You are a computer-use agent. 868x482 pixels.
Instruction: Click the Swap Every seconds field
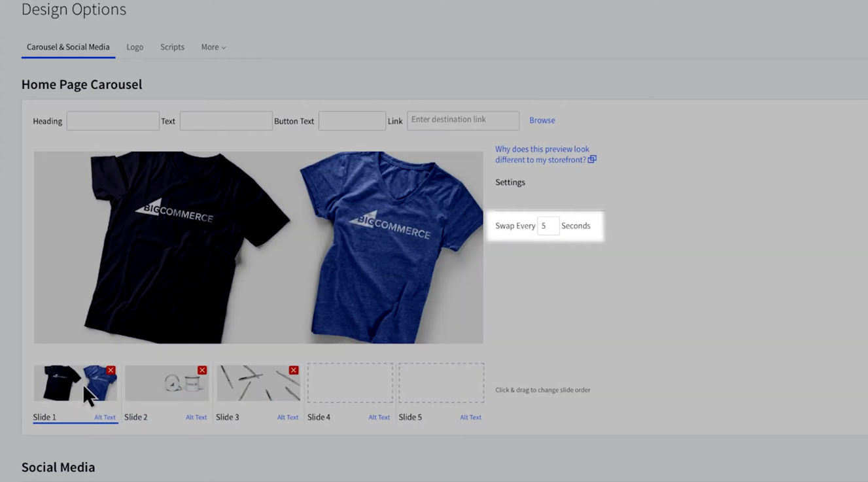click(x=547, y=226)
